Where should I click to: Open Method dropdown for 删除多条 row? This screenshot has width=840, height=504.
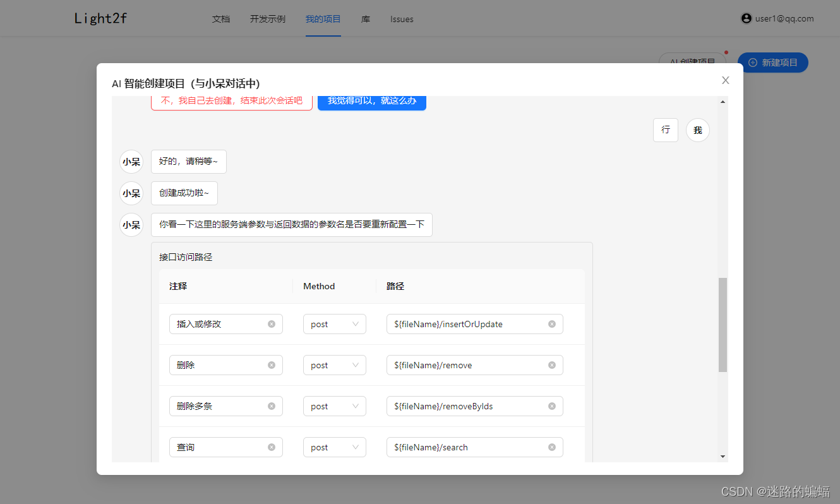coord(335,406)
